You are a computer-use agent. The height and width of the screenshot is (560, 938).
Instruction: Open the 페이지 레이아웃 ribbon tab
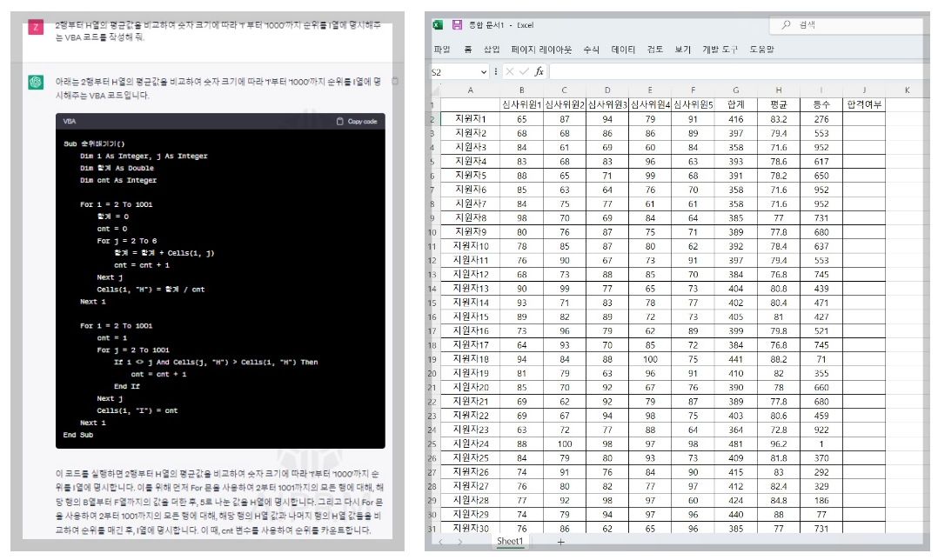tap(541, 50)
